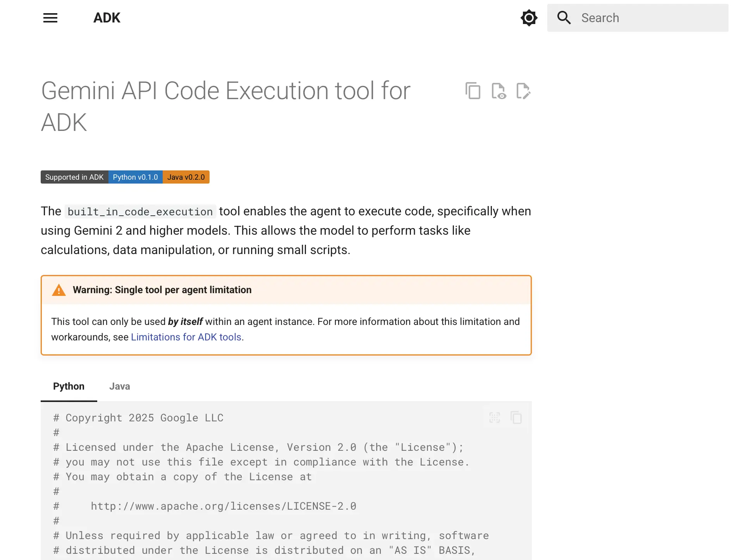The image size is (753, 560).
Task: Click the Supported in ADK badge
Action: click(74, 177)
